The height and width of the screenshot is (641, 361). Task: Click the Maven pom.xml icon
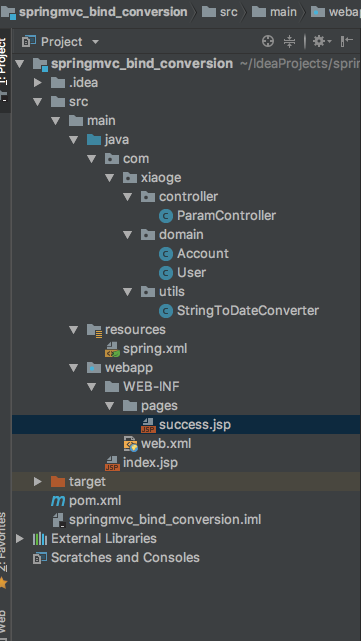tap(58, 501)
